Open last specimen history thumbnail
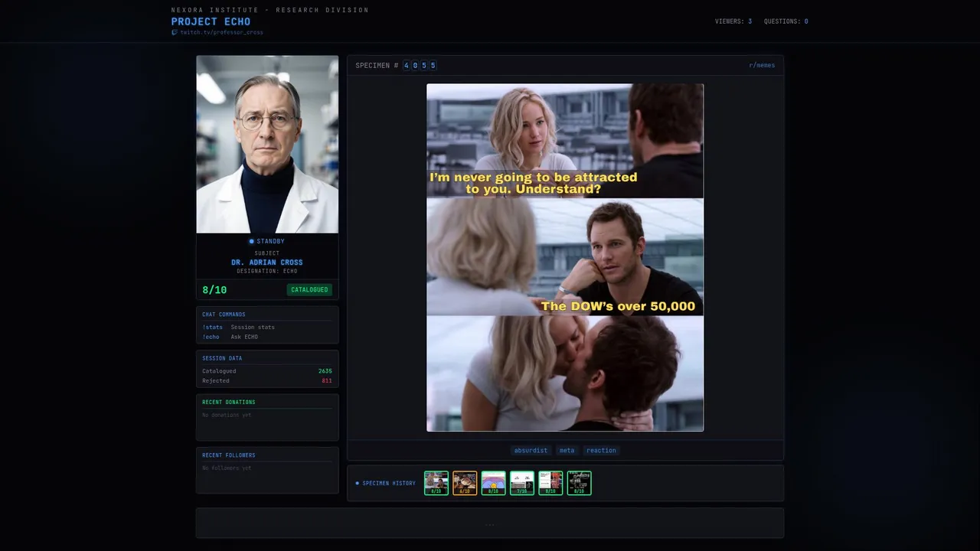Viewport: 980px width, 551px height. coord(579,483)
